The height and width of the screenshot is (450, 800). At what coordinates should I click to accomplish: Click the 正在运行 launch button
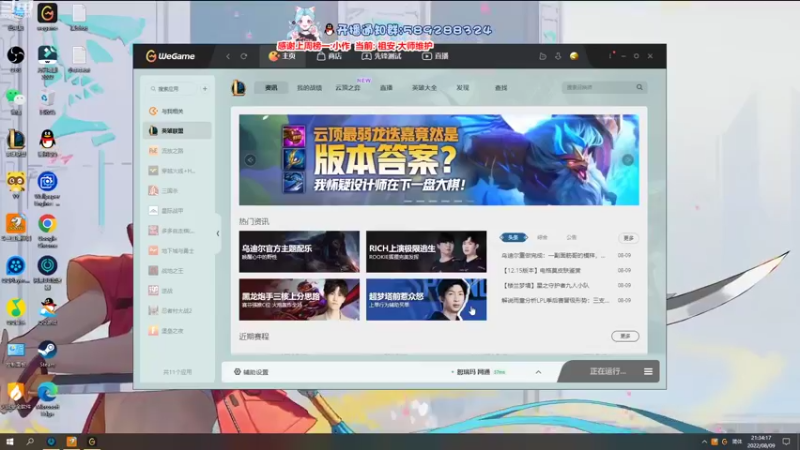[x=607, y=371]
